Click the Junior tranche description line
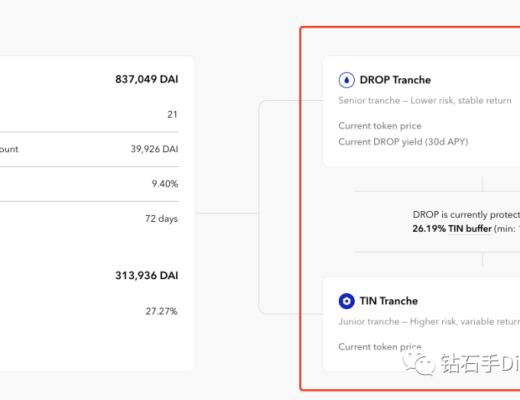Screen dimensions: 520x400 click(429, 322)
